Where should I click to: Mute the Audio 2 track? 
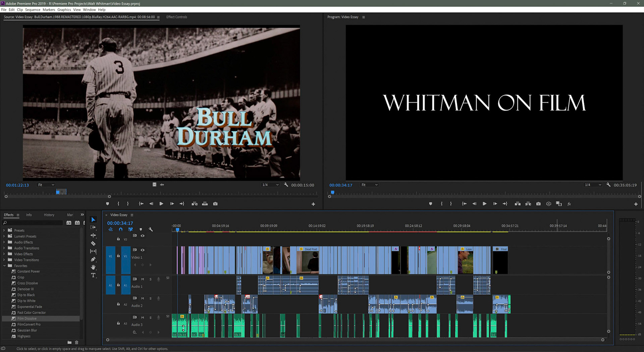click(143, 298)
